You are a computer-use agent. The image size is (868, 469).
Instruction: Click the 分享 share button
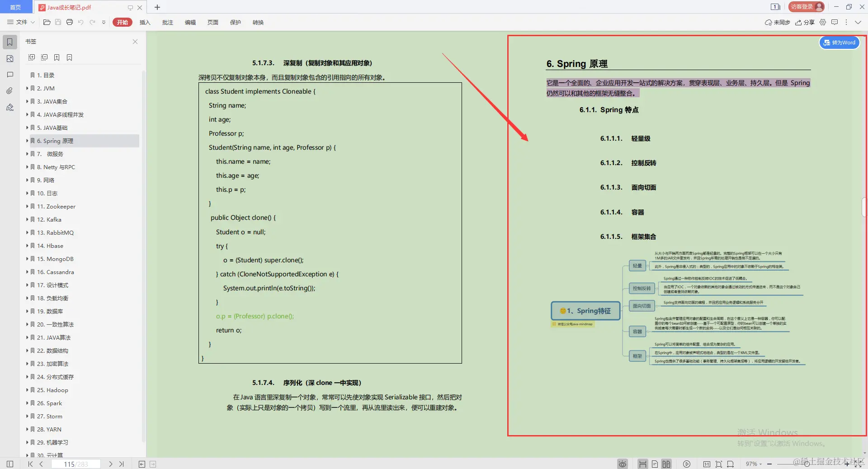coord(805,22)
